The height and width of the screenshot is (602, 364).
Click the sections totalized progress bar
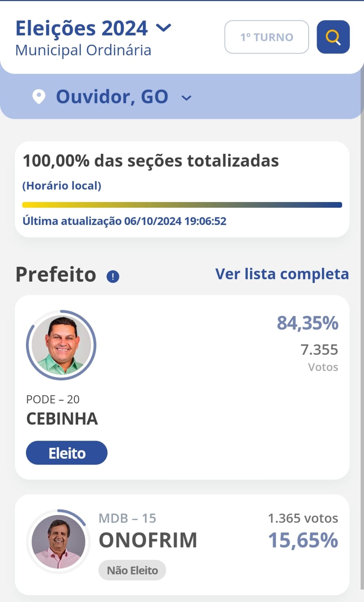[182, 205]
